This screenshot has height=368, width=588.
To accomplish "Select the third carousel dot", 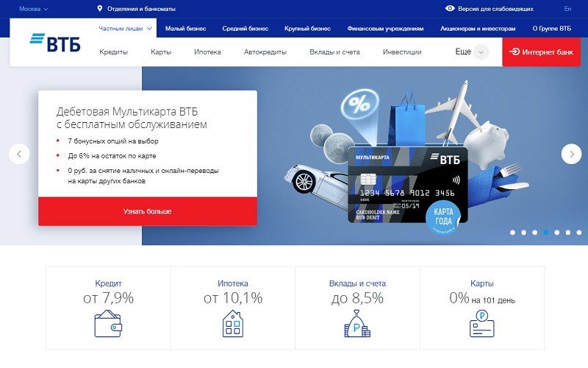I will click(x=535, y=233).
